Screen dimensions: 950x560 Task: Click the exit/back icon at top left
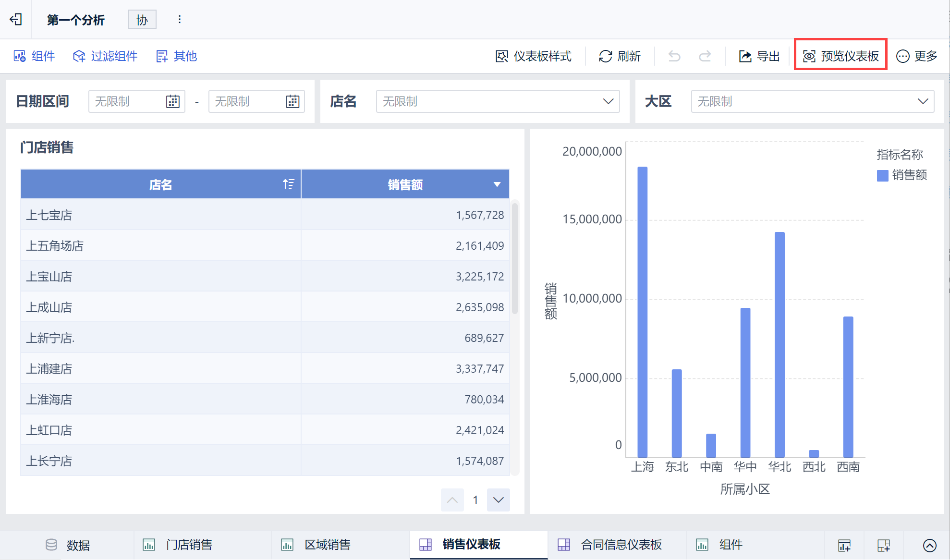[x=16, y=19]
